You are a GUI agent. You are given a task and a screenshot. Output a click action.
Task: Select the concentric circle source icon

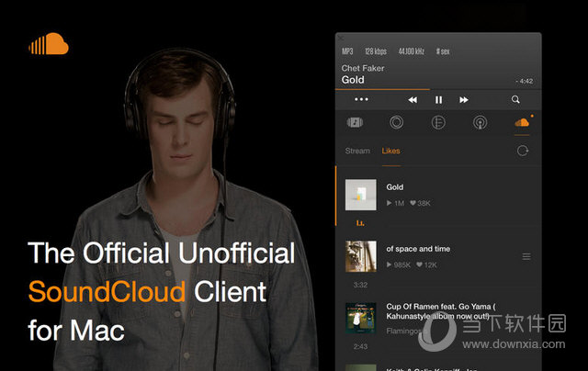(x=396, y=122)
